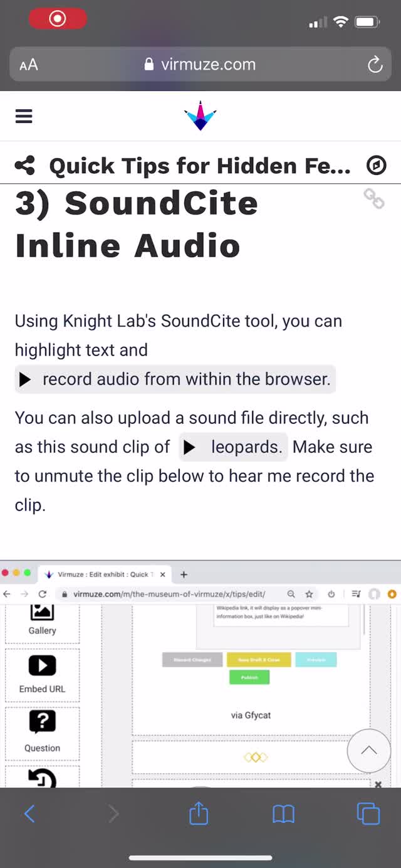Open Safari bookmarks
This screenshot has height=868, width=401.
[283, 814]
